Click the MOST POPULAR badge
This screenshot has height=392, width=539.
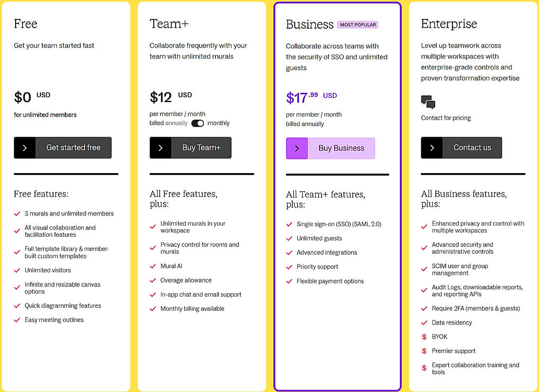tap(358, 25)
